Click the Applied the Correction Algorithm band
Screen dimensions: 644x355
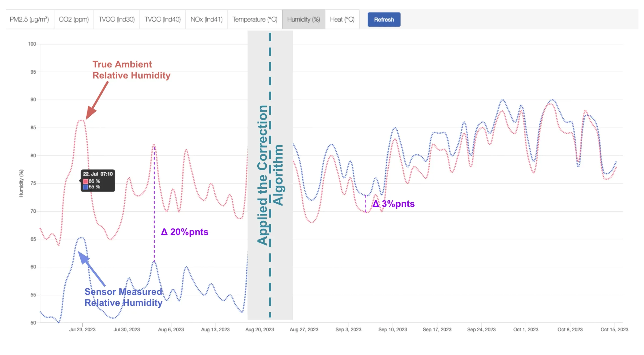pos(270,175)
